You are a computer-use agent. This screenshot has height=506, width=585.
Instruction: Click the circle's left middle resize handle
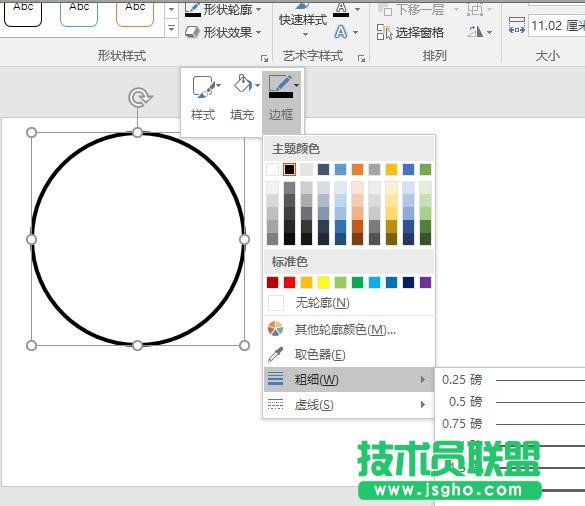click(x=32, y=239)
